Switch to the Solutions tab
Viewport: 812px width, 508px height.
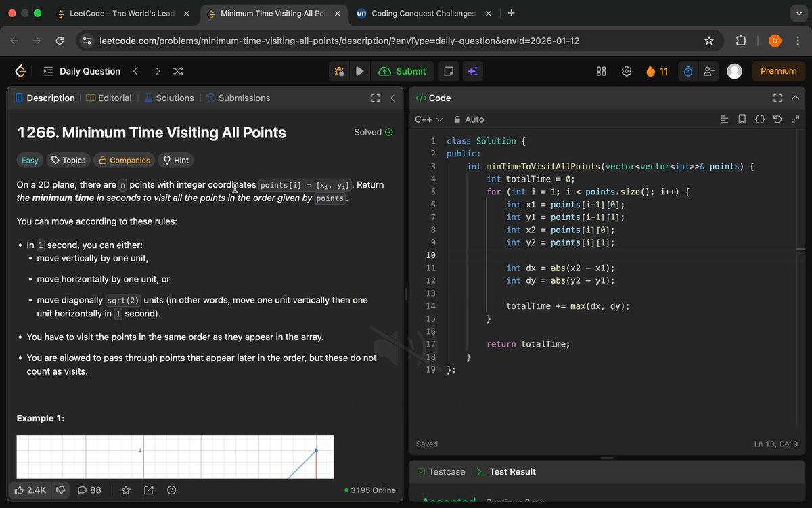pyautogui.click(x=169, y=98)
